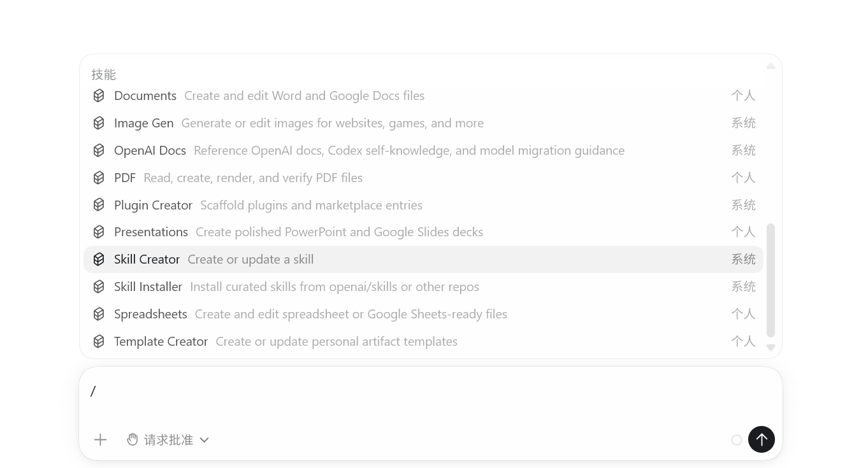
Task: Select the Template Creator skill
Action: 423,341
